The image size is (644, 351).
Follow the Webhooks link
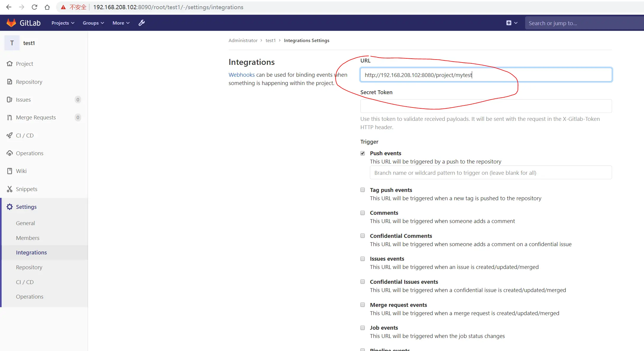242,75
